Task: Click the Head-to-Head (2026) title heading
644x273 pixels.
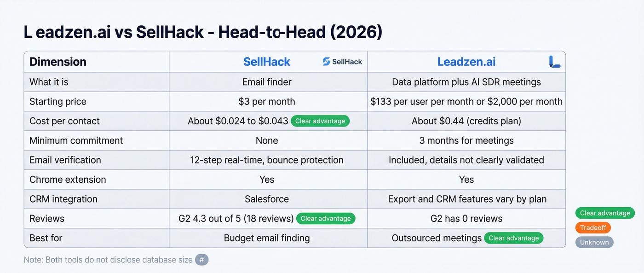Action: click(203, 32)
